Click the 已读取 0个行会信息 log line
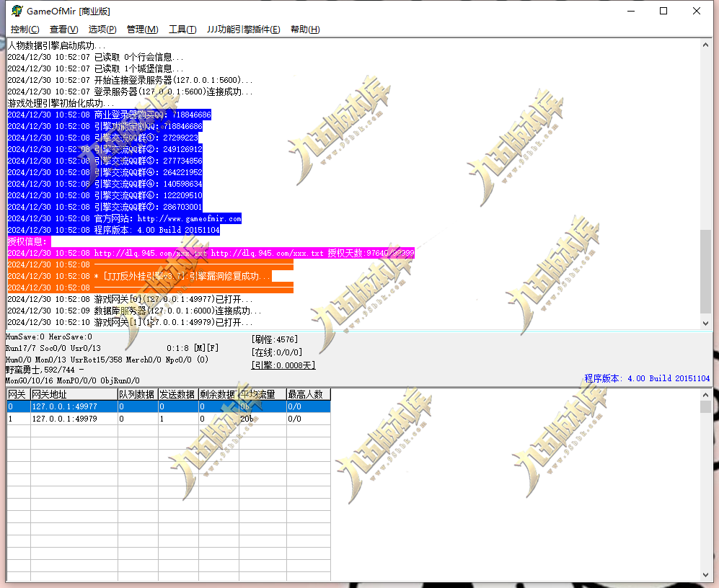Screen dimensions: 719x588 click(95, 57)
